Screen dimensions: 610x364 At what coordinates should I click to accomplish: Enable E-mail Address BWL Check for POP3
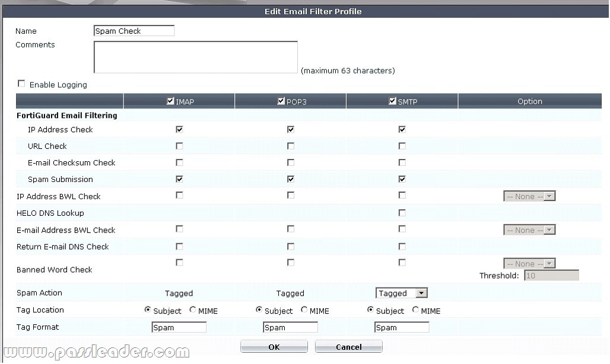291,229
